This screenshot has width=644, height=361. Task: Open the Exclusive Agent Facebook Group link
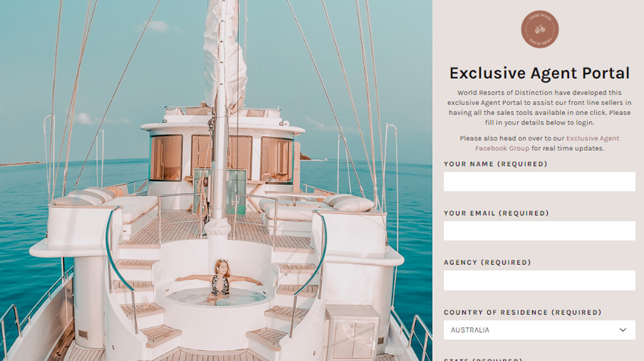pos(547,143)
